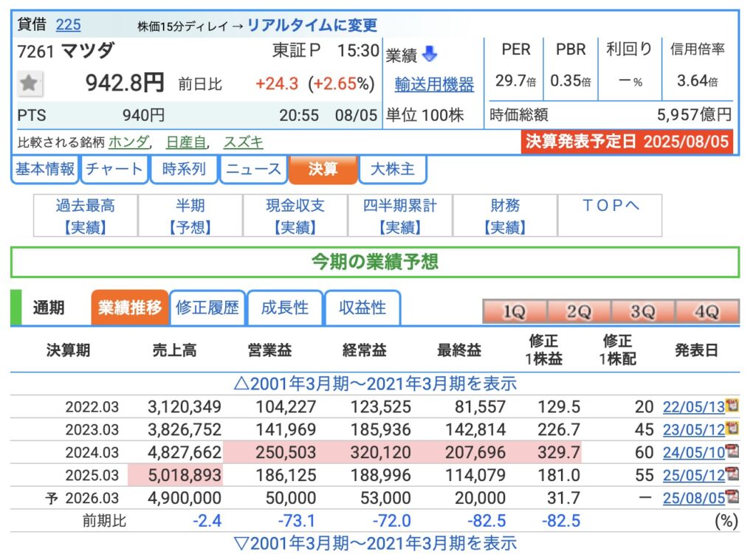
Task: Switch to the 時系列 tab
Action: [184, 169]
